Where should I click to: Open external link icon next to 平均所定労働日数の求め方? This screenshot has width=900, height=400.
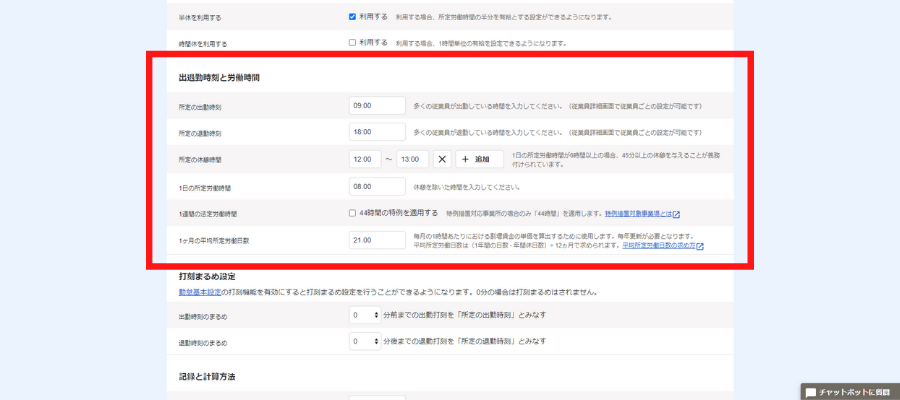click(x=700, y=246)
